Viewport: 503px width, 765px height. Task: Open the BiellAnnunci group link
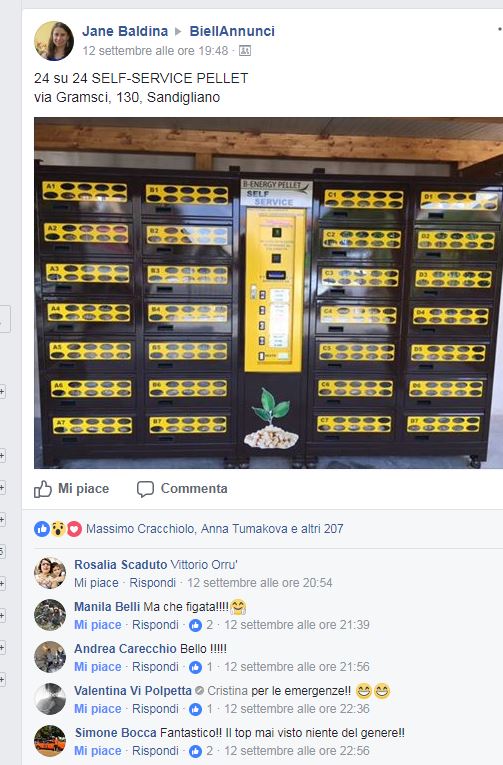tap(232, 31)
